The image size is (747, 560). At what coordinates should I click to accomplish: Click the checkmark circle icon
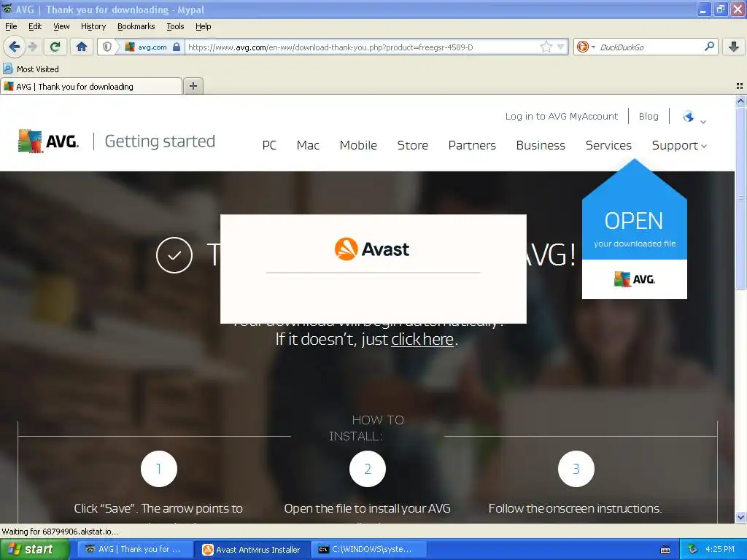174,255
